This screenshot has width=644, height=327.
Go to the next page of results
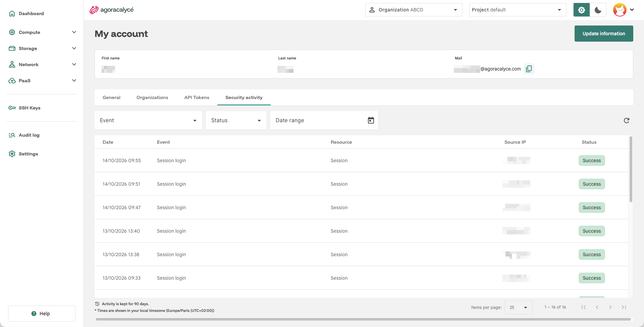[610, 307]
